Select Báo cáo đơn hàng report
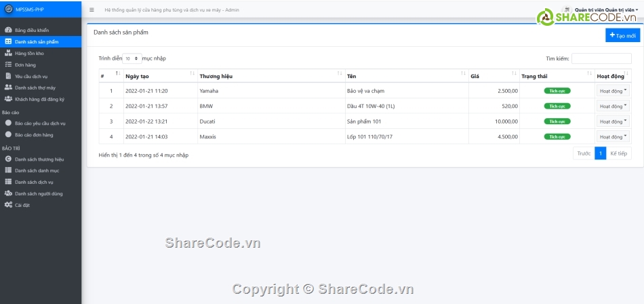The width and height of the screenshot is (644, 304). (x=34, y=135)
